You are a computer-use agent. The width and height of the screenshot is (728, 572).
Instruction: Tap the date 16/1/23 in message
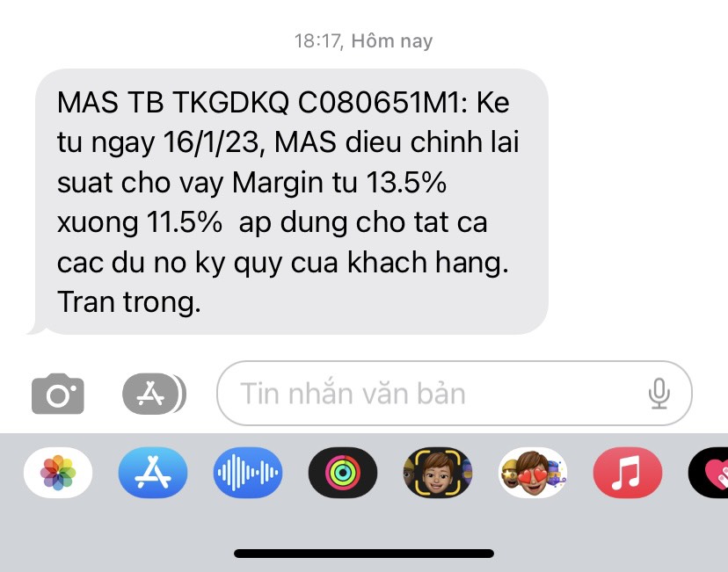pos(214,142)
